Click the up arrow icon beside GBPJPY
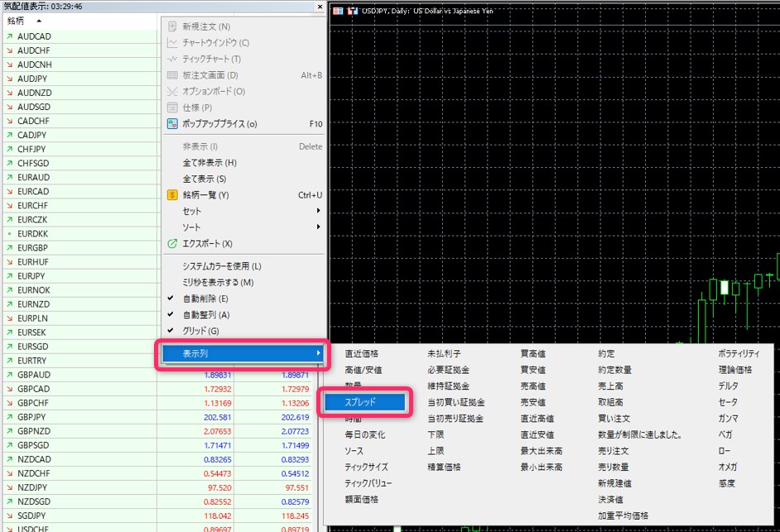Screen dimensions: 780x532 pyautogui.click(x=8, y=417)
